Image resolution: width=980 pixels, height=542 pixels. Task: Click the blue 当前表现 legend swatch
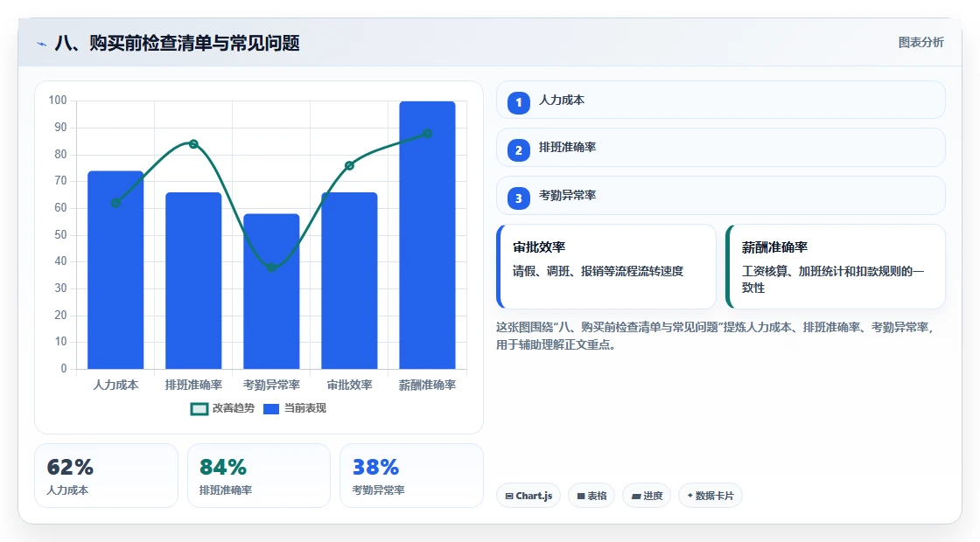click(271, 409)
